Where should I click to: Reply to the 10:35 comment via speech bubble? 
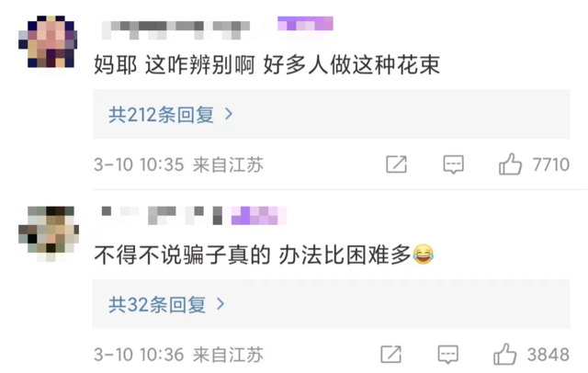pos(453,164)
